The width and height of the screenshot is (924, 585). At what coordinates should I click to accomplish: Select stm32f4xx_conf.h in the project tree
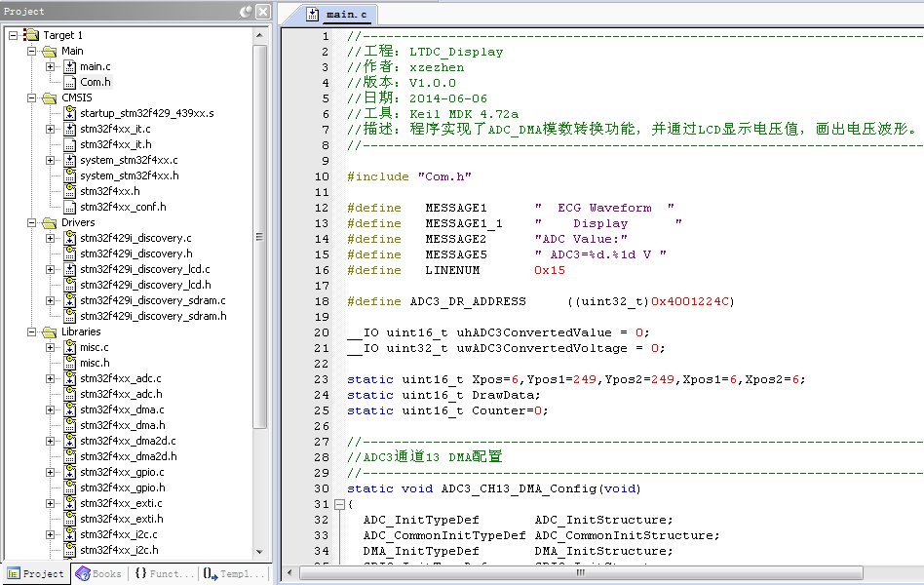click(123, 207)
